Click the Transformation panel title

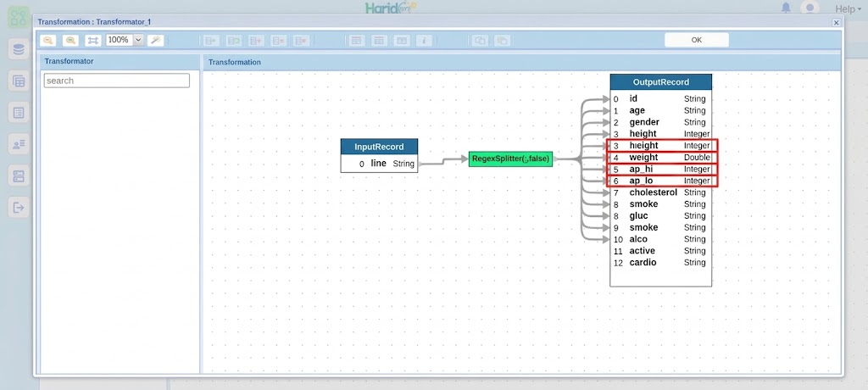[x=235, y=62]
